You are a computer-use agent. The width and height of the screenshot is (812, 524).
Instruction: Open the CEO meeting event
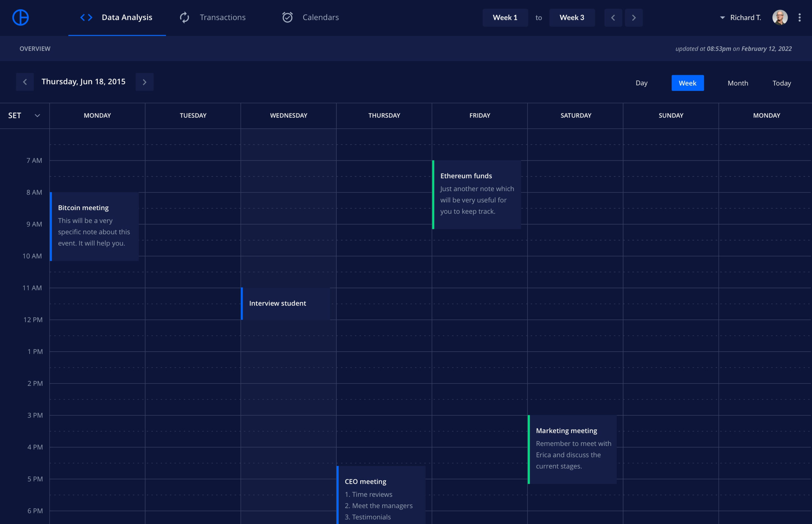click(x=381, y=495)
